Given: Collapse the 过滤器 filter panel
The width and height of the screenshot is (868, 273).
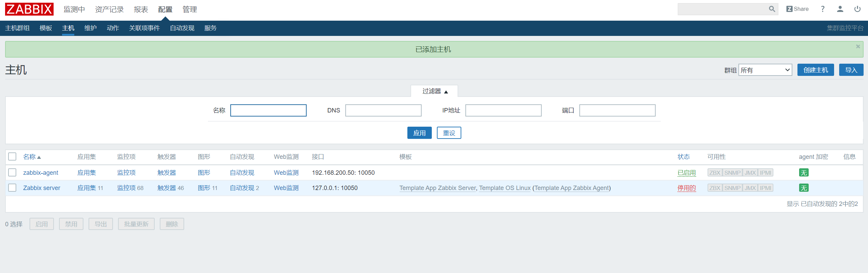Looking at the screenshot, I should (435, 91).
